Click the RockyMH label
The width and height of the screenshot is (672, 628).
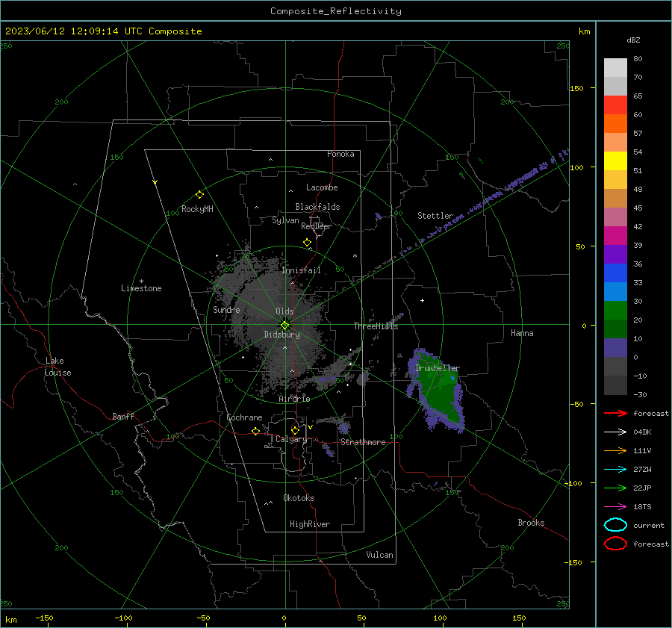coord(197,209)
